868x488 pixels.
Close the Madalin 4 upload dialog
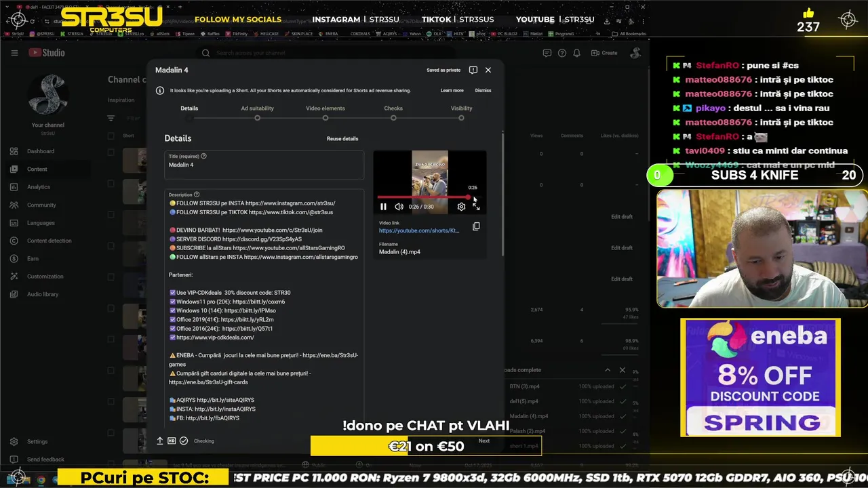(488, 70)
